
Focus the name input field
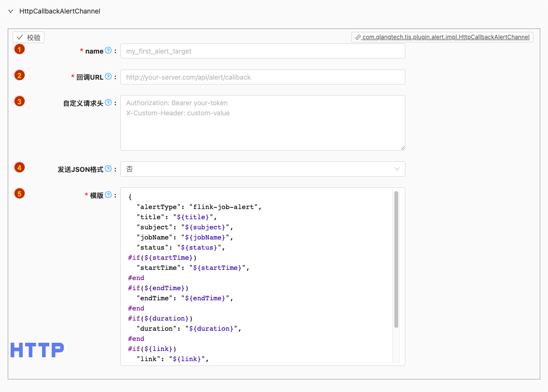point(262,51)
